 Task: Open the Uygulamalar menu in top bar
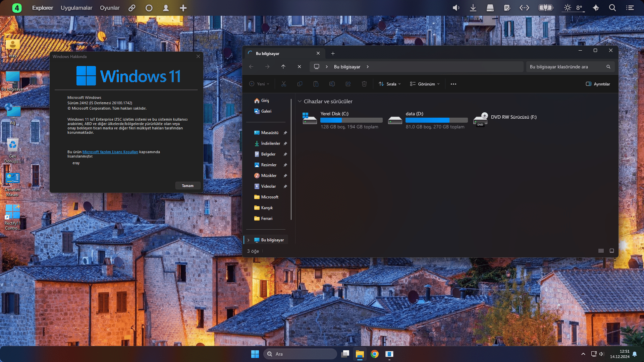coord(76,8)
